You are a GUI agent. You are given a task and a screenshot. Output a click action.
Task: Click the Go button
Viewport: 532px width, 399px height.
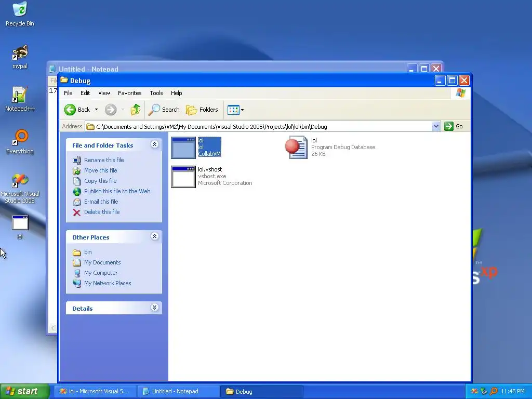pyautogui.click(x=454, y=126)
